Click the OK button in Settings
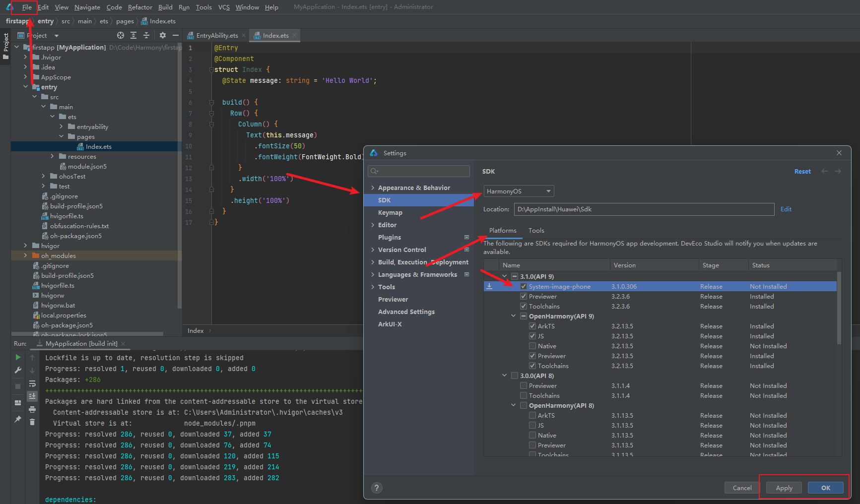This screenshot has width=860, height=504. (x=826, y=488)
